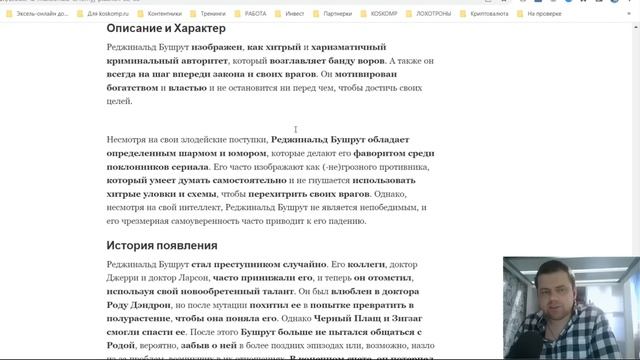Click bold text используя свой новообретенный талант
640x360 pixels.
click(200, 291)
